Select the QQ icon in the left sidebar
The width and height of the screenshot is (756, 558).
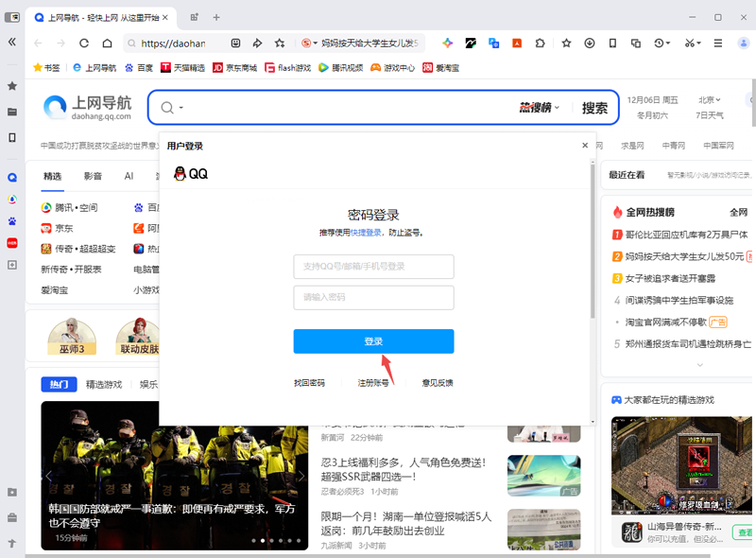pyautogui.click(x=11, y=177)
